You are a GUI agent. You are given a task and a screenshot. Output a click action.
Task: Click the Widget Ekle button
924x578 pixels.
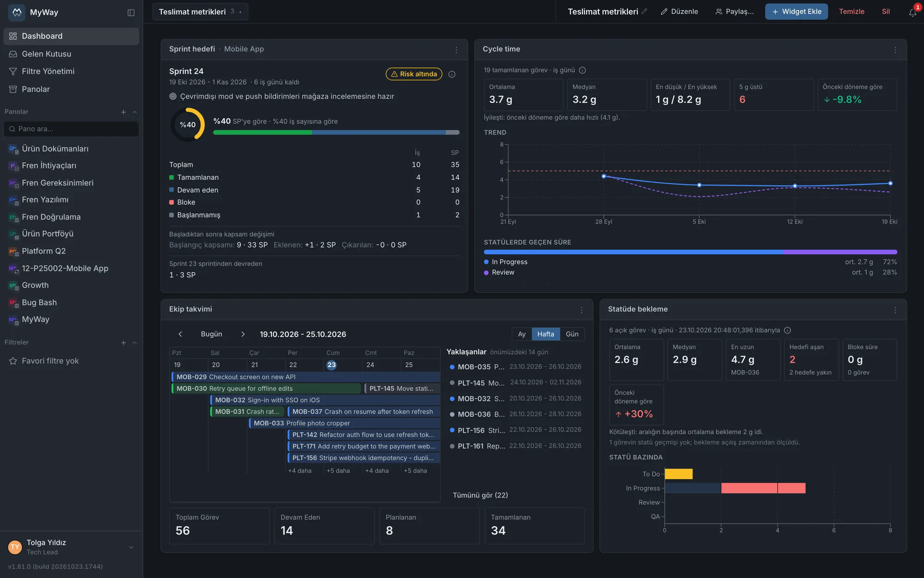[x=796, y=12]
